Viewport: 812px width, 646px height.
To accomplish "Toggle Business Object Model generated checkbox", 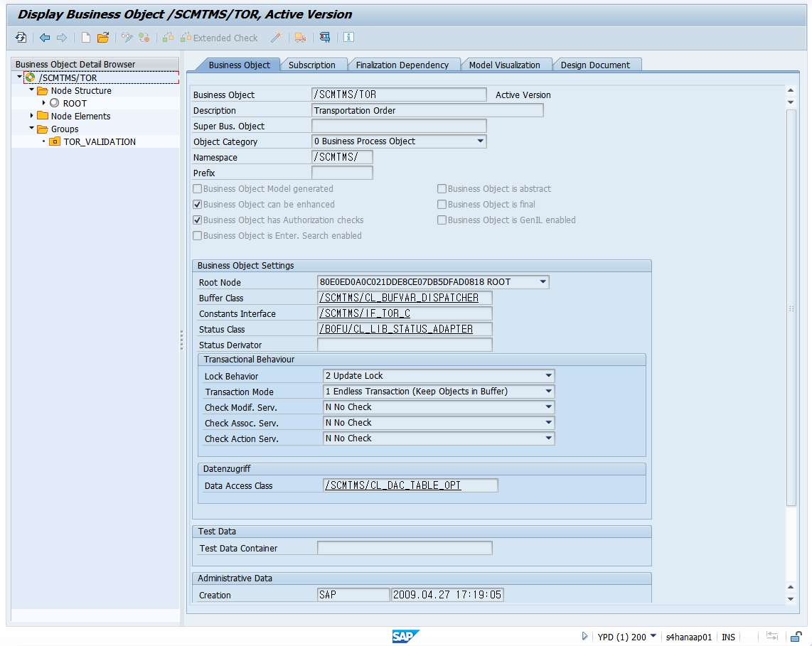I will pyautogui.click(x=197, y=189).
